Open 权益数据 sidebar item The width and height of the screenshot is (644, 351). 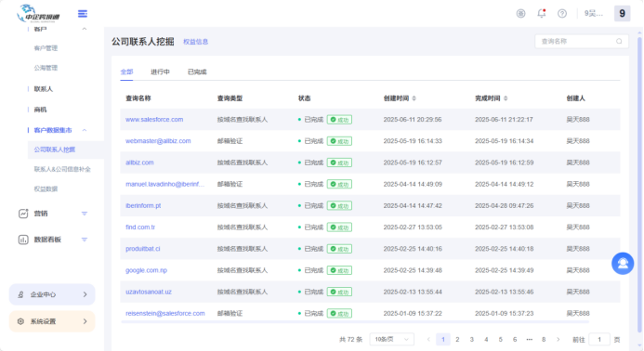pos(46,188)
